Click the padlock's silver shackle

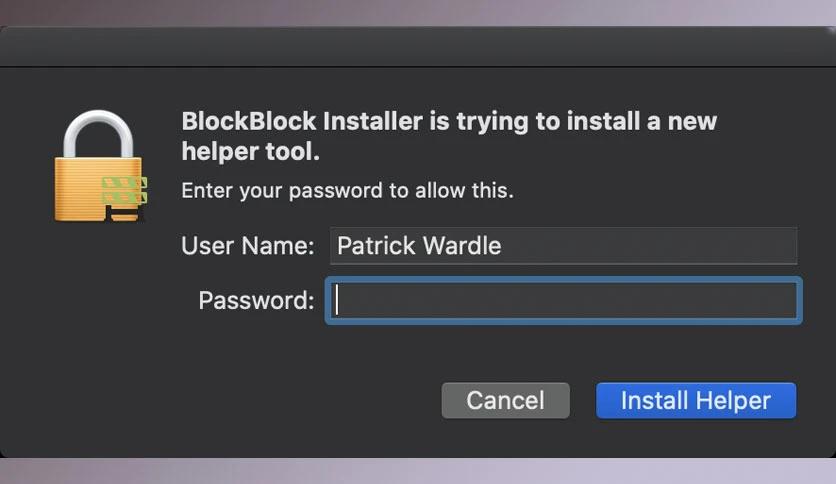[98, 133]
